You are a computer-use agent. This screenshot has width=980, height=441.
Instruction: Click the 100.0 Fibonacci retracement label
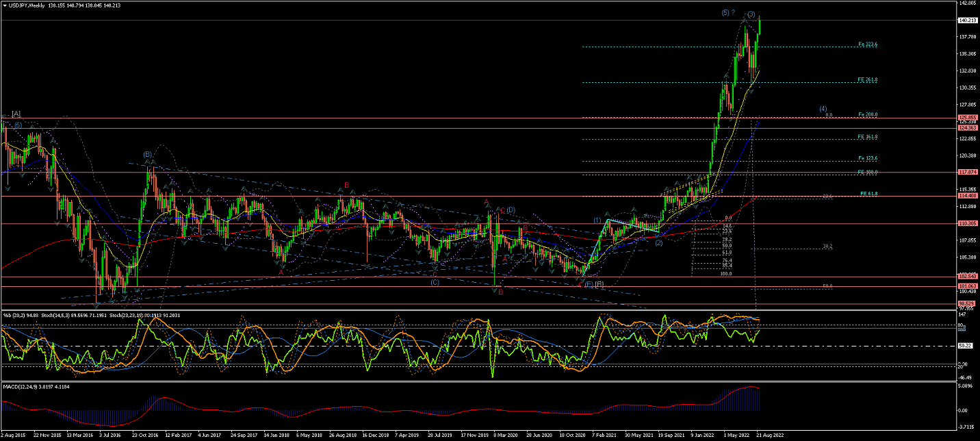tap(726, 274)
